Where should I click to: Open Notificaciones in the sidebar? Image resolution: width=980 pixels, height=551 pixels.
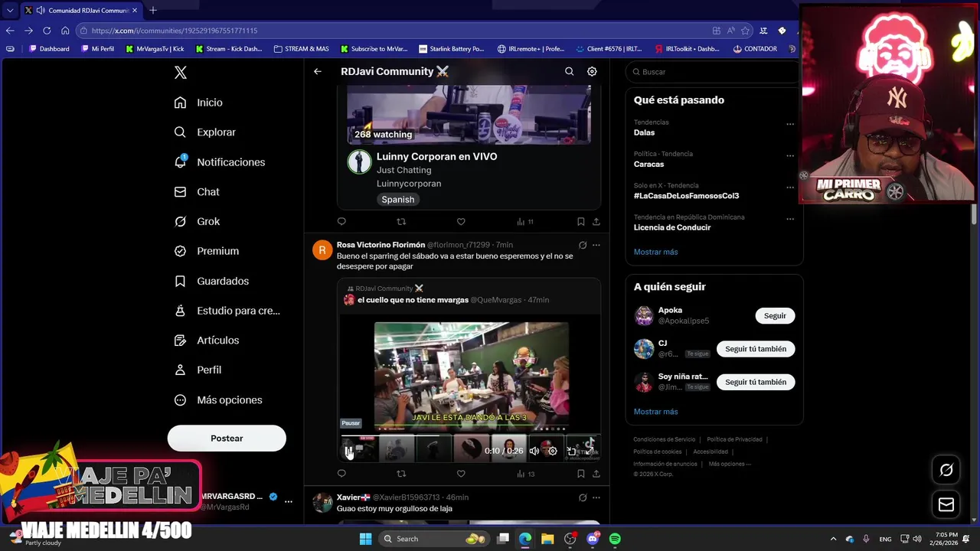pos(219,162)
